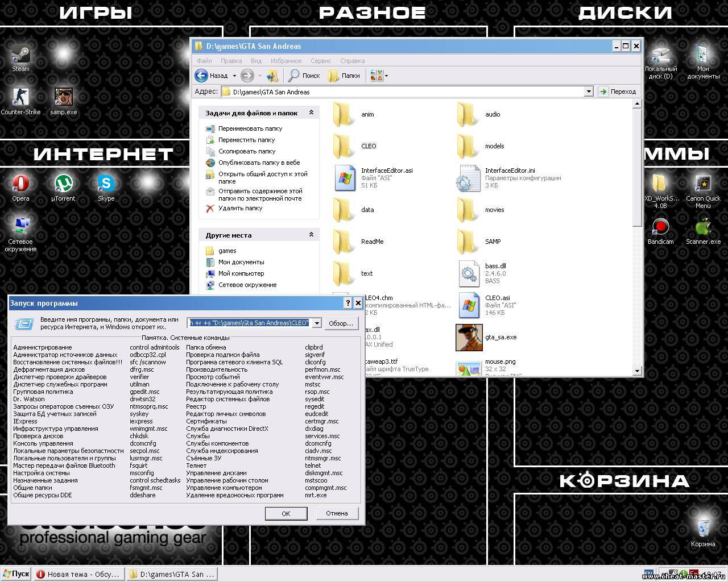Open the Search (Поиск) toolbar button
Screen dimensions: 728x582
(x=304, y=76)
